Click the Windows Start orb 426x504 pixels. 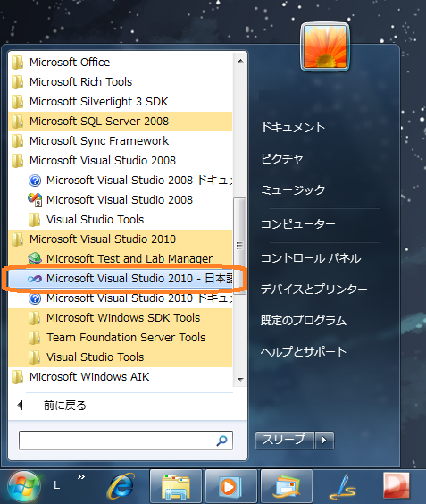pos(24,487)
